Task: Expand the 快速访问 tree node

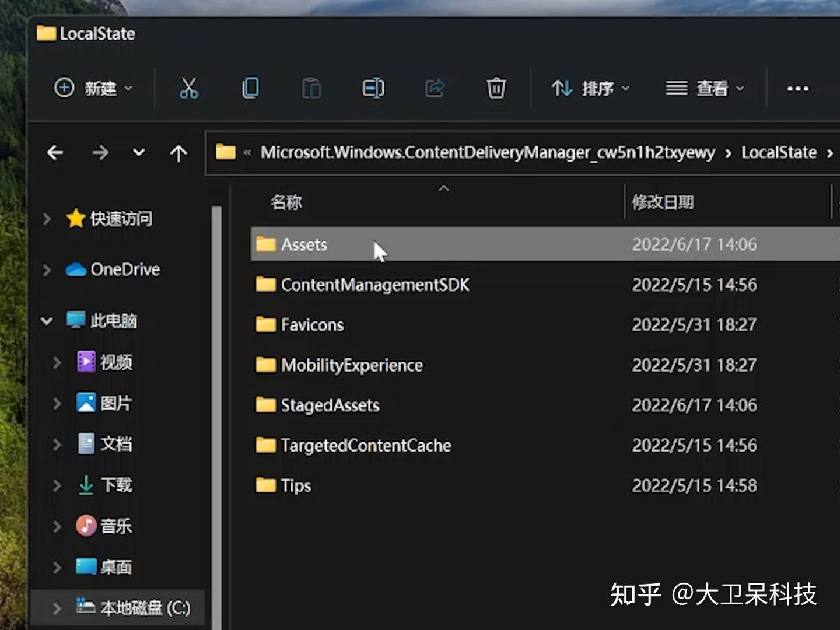Action: point(47,219)
